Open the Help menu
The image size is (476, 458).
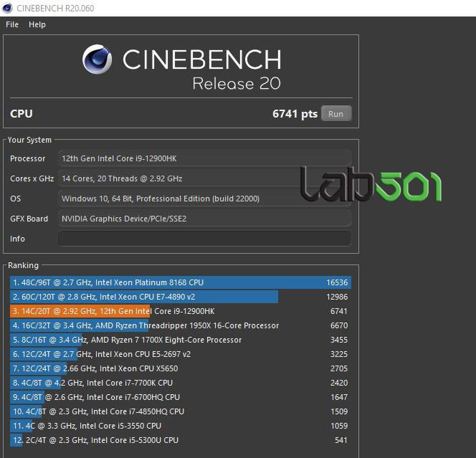[37, 24]
